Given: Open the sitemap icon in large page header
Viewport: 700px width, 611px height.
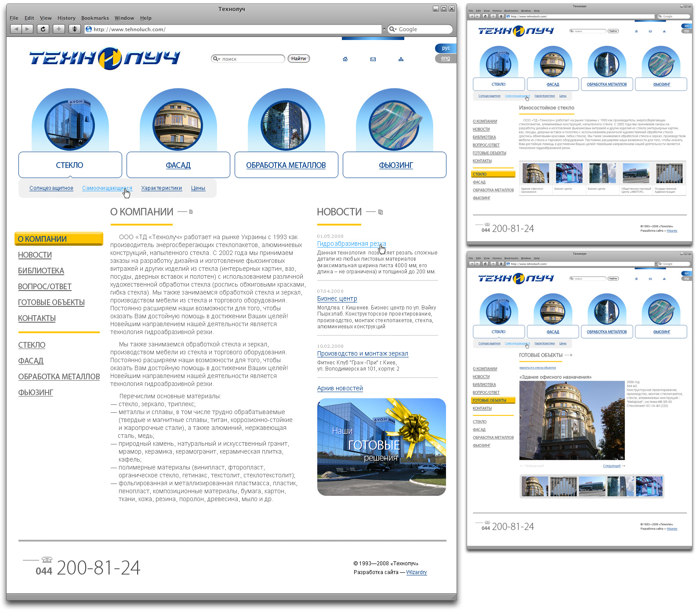Looking at the screenshot, I should 401,59.
